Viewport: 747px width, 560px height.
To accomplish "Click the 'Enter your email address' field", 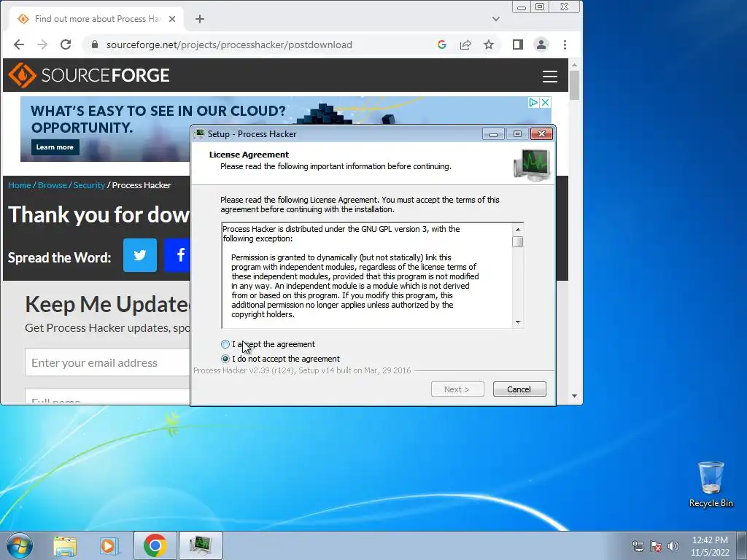I will click(x=108, y=363).
